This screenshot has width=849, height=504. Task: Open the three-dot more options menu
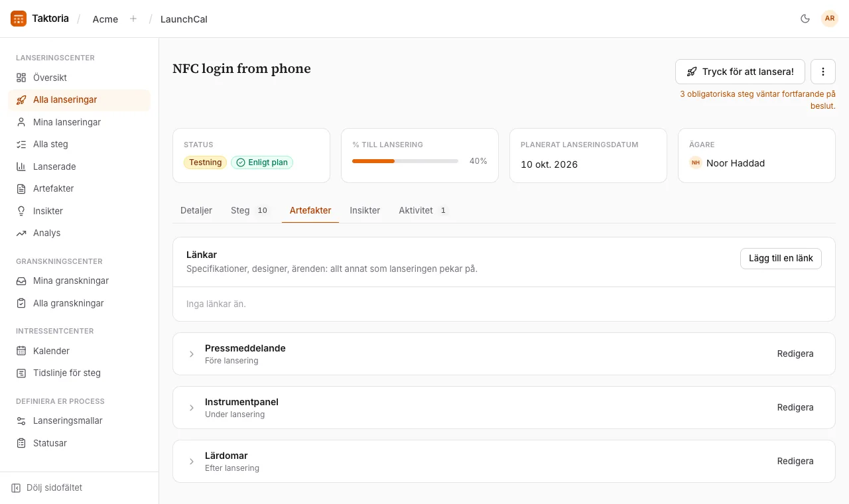tap(823, 72)
